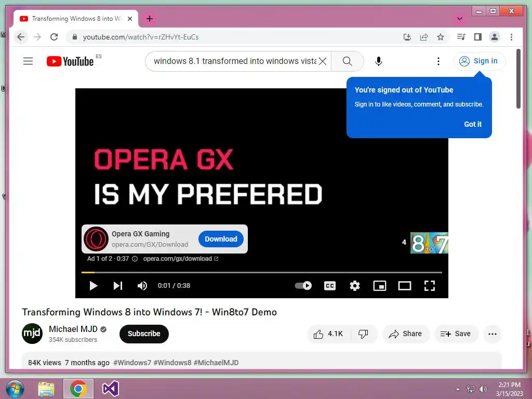
Task: Start voice search with the microphone
Action: click(x=379, y=61)
